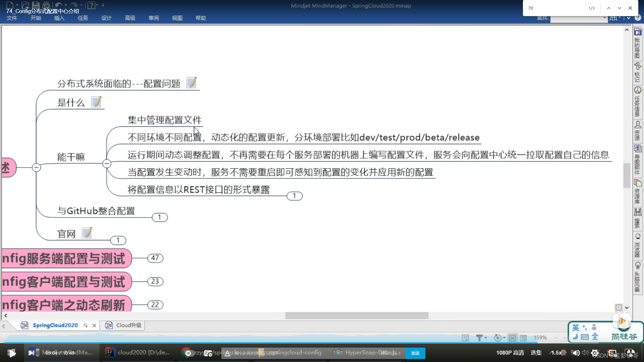The width and height of the screenshot is (644, 362).
Task: Select the 帮助 menu item
Action: 201,18
